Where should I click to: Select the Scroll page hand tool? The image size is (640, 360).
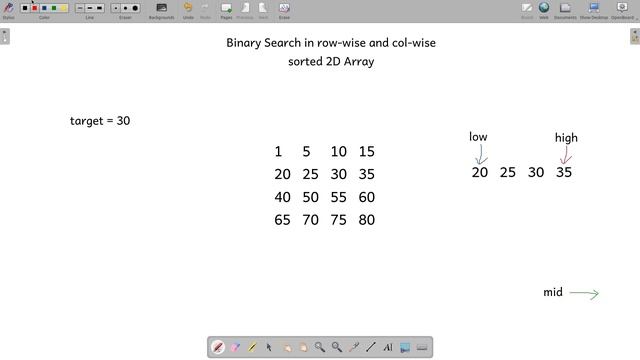click(303, 347)
